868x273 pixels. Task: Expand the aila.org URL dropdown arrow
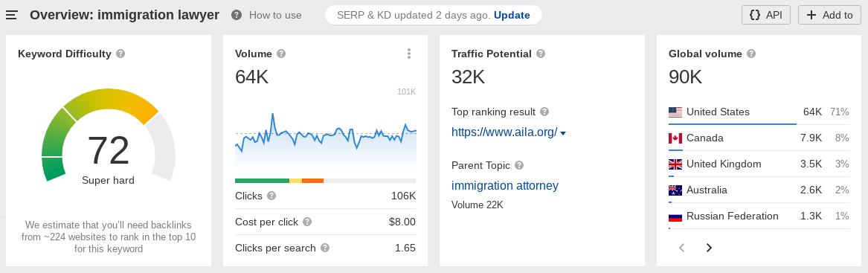(563, 133)
